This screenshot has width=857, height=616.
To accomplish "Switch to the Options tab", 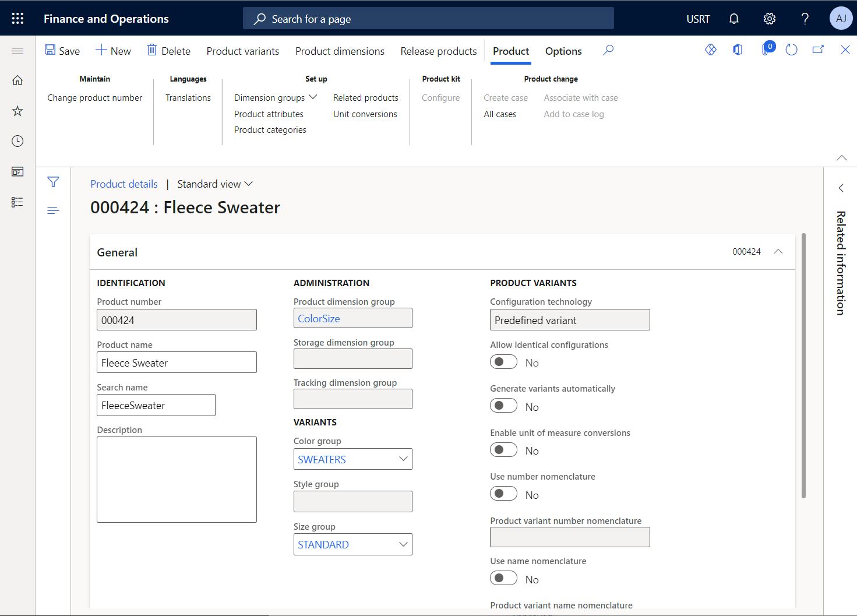I will click(x=563, y=51).
